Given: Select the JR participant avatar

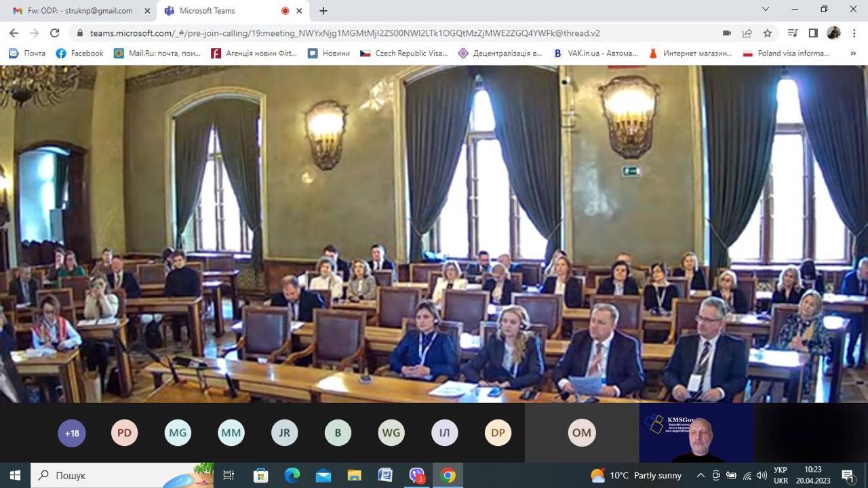Looking at the screenshot, I should [284, 433].
